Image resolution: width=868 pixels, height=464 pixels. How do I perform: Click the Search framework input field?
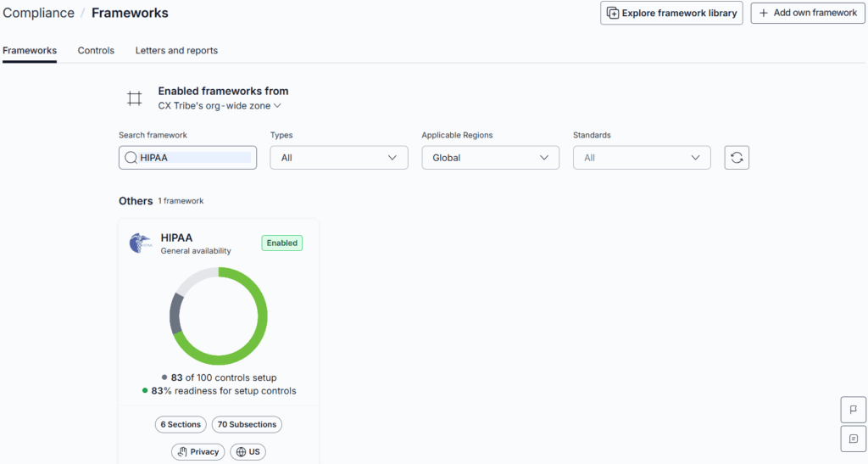pos(187,158)
